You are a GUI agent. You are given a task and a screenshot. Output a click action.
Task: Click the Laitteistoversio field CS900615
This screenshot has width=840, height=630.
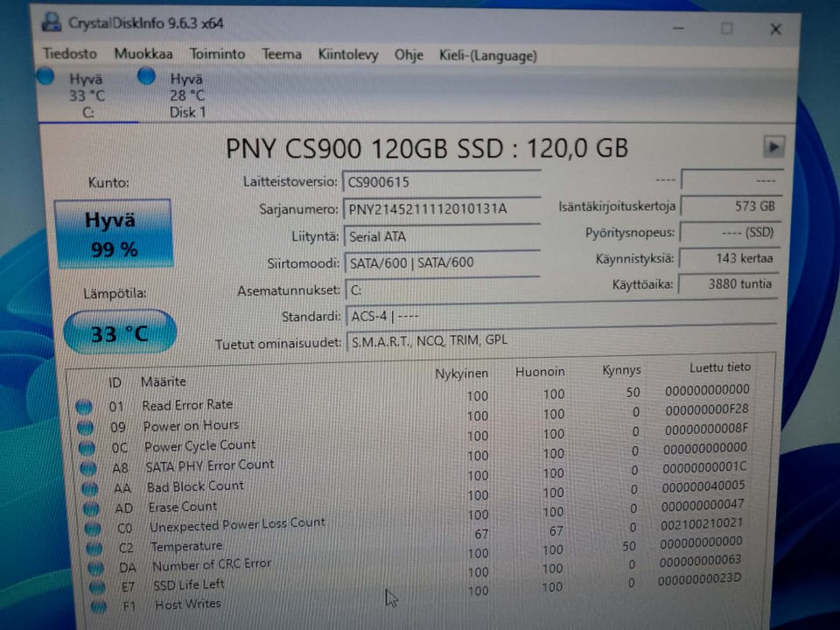441,182
